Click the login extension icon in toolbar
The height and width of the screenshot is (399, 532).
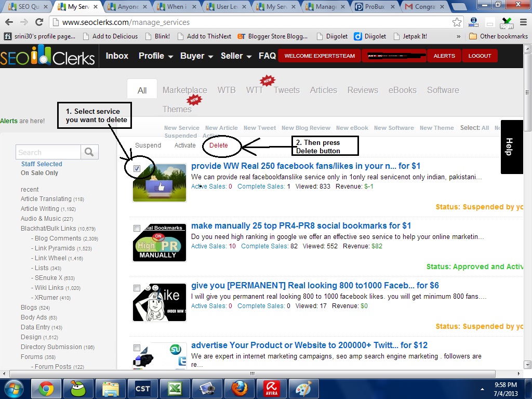click(507, 23)
